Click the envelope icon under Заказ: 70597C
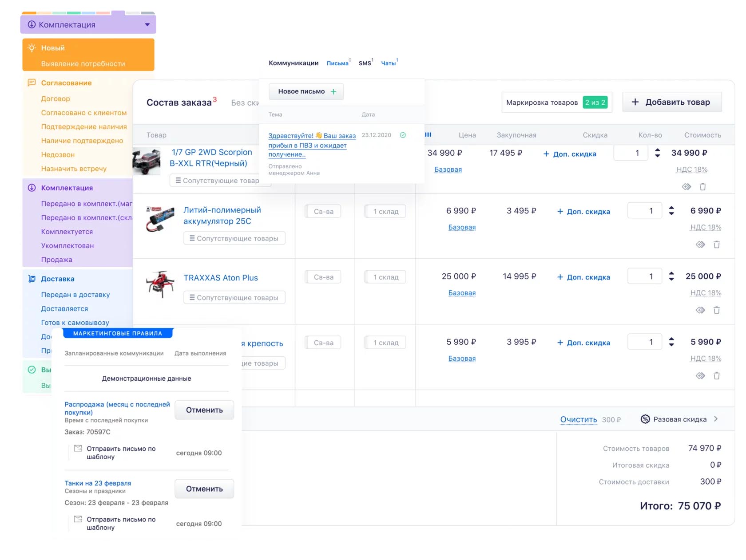Image resolution: width=746 pixels, height=560 pixels. (x=78, y=448)
